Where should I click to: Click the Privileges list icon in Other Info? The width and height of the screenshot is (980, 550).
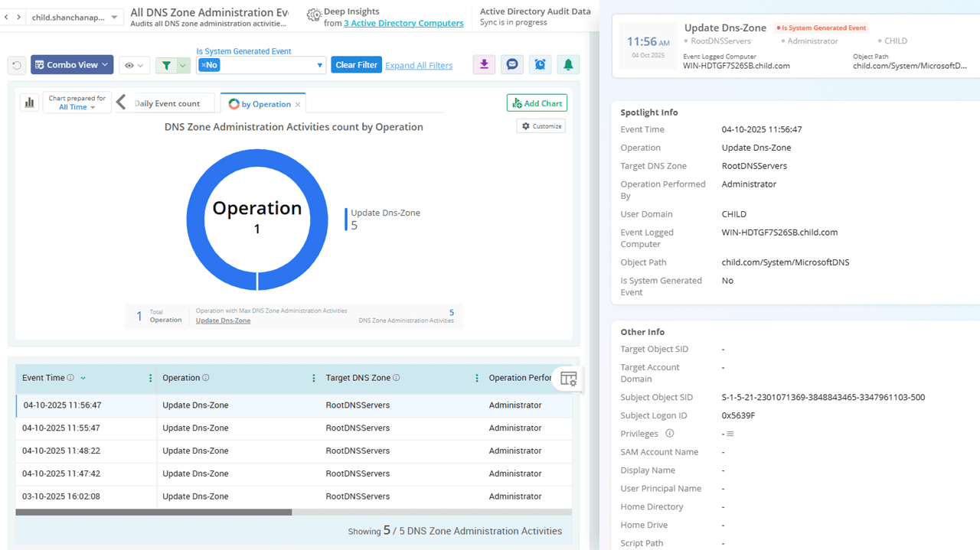730,434
